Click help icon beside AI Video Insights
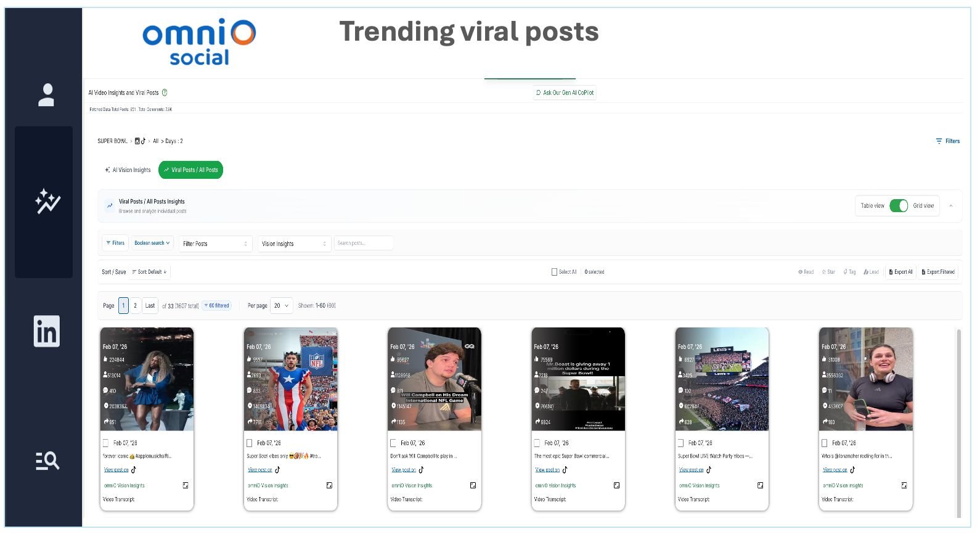The height and width of the screenshot is (534, 980). (x=165, y=93)
